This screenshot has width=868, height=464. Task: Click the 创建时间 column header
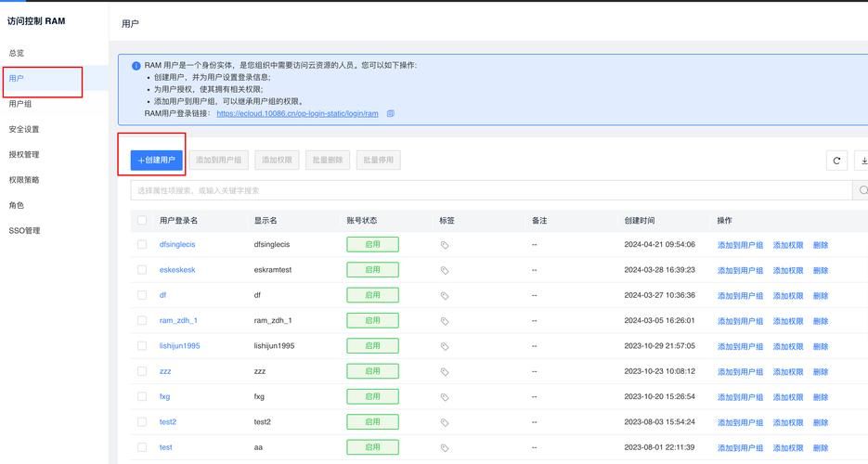640,220
